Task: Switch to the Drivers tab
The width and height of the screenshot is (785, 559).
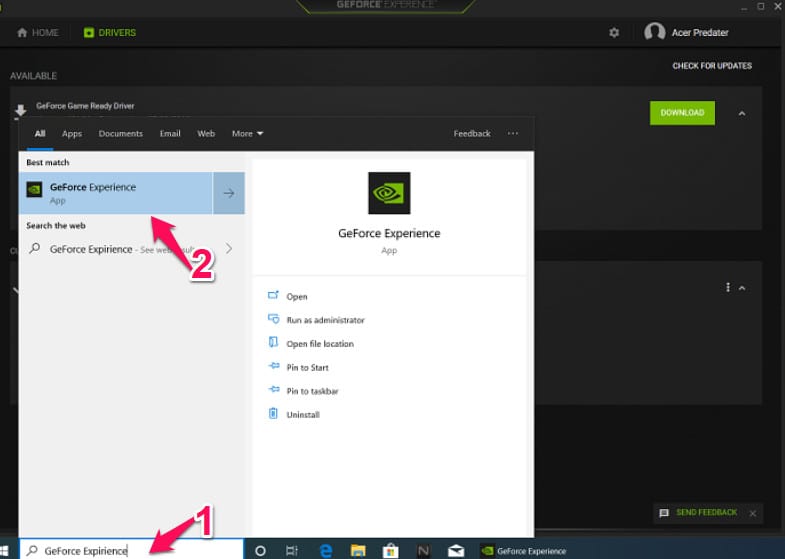Action: point(110,33)
